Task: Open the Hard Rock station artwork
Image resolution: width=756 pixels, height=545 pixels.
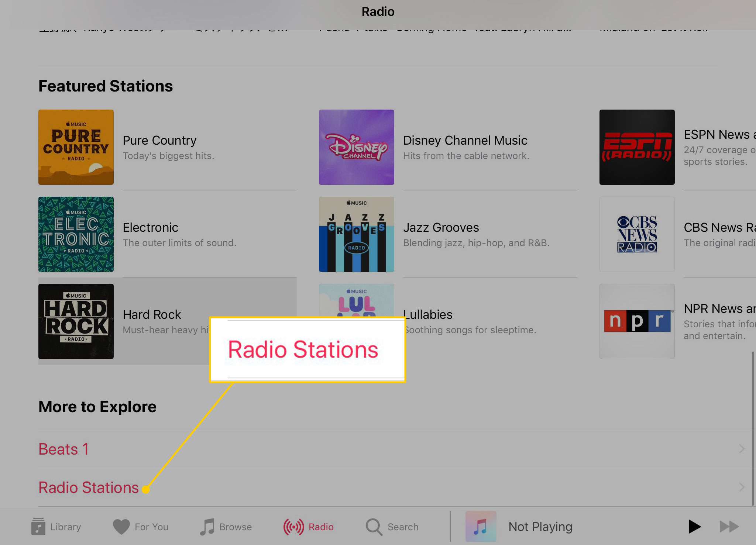Action: point(76,321)
